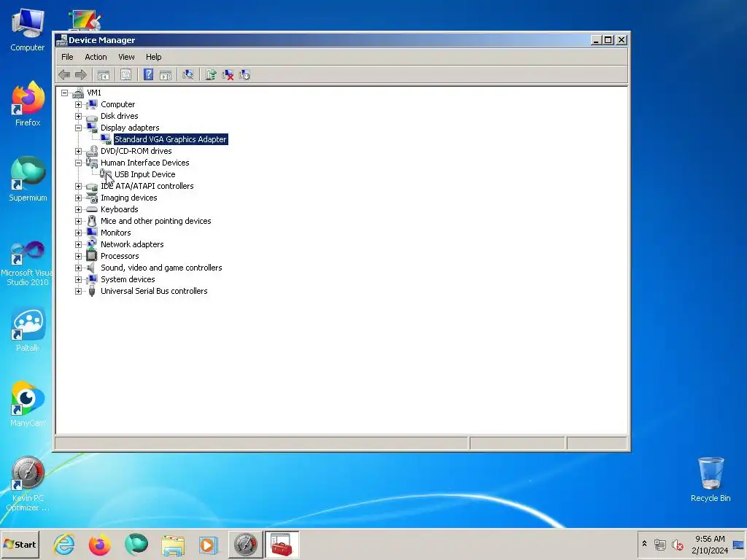This screenshot has height=560, width=747.
Task: Select USB Input Device entry
Action: tap(145, 174)
